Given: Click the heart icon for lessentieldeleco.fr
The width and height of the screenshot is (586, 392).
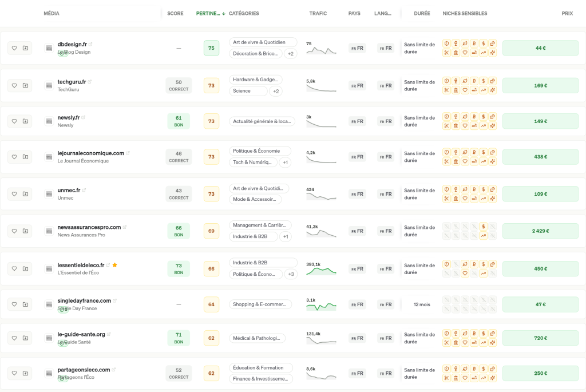Looking at the screenshot, I should pyautogui.click(x=14, y=269).
